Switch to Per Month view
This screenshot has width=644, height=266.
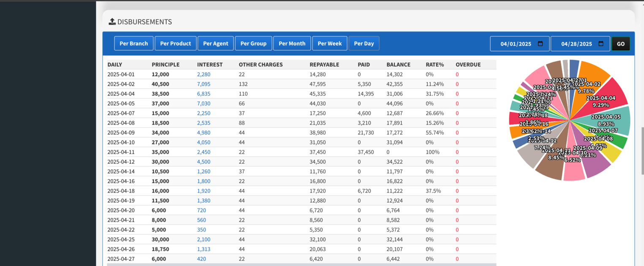(x=292, y=43)
